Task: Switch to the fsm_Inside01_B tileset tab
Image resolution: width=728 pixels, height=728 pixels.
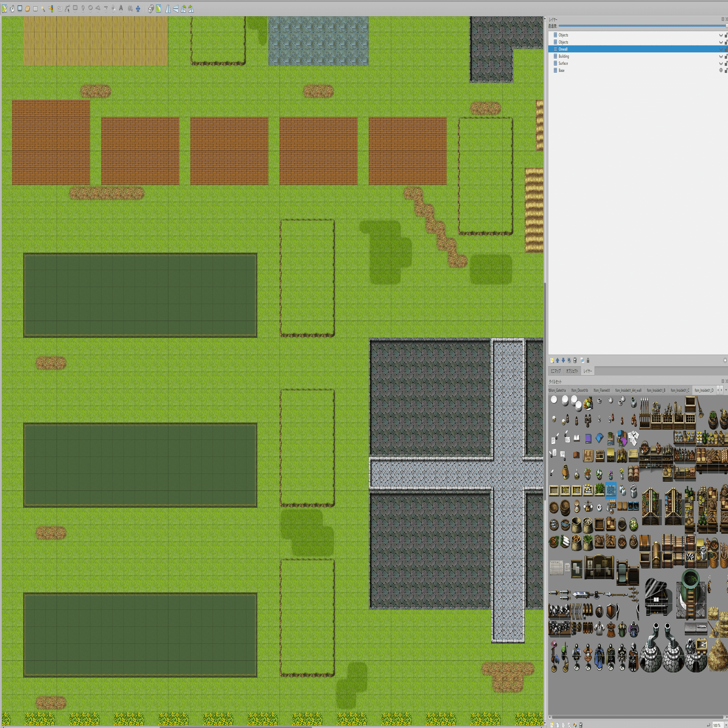Action: pos(656,390)
